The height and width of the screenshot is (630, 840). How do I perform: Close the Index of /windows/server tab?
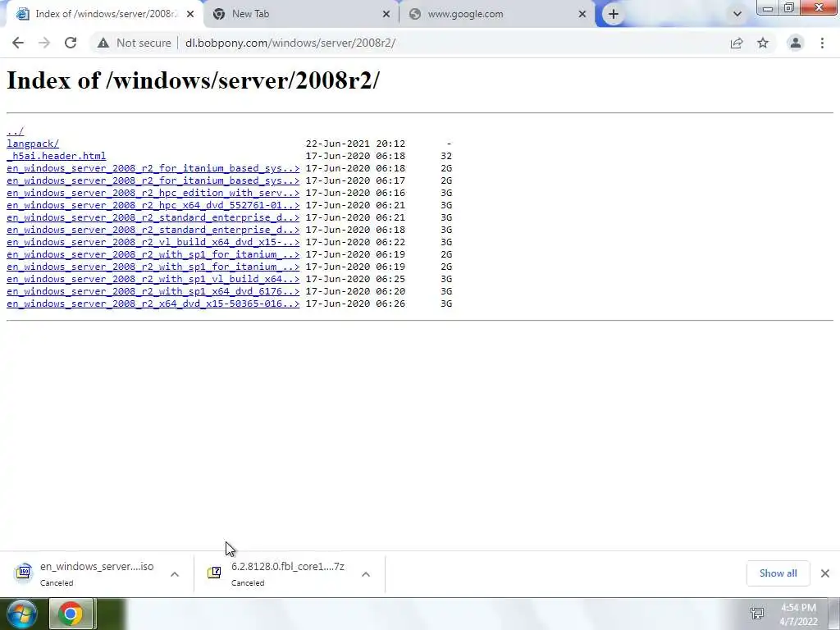click(x=190, y=14)
